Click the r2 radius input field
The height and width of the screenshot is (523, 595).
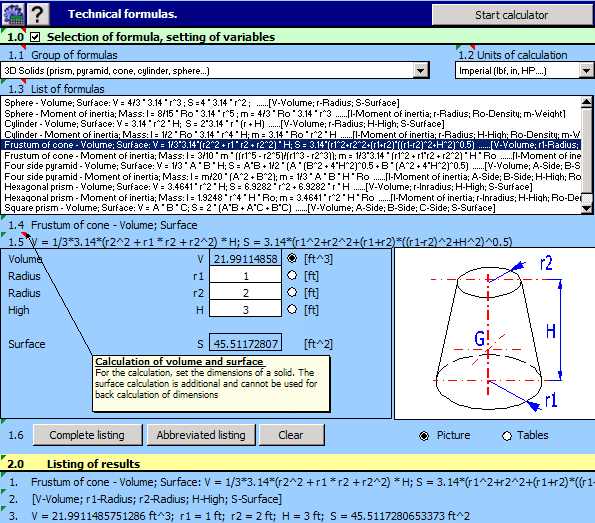coord(246,293)
